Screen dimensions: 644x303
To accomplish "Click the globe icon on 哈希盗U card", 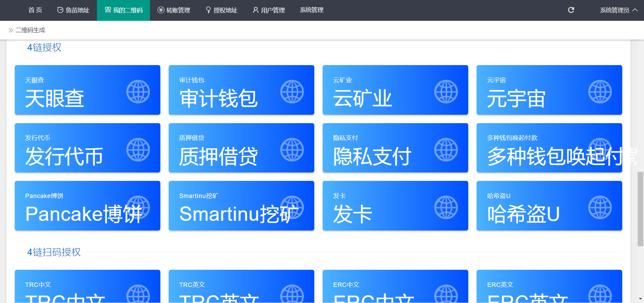I will click(600, 207).
